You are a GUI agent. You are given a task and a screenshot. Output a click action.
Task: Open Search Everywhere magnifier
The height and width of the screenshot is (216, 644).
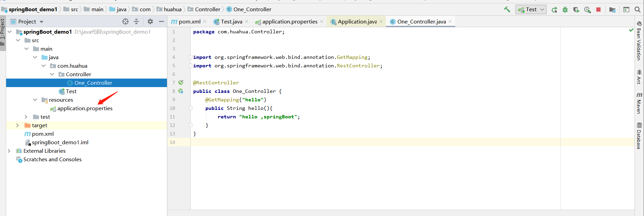click(x=638, y=10)
